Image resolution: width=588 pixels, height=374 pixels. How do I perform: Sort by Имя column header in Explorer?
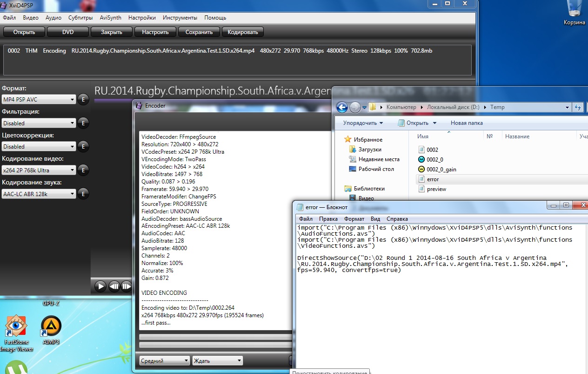point(423,136)
